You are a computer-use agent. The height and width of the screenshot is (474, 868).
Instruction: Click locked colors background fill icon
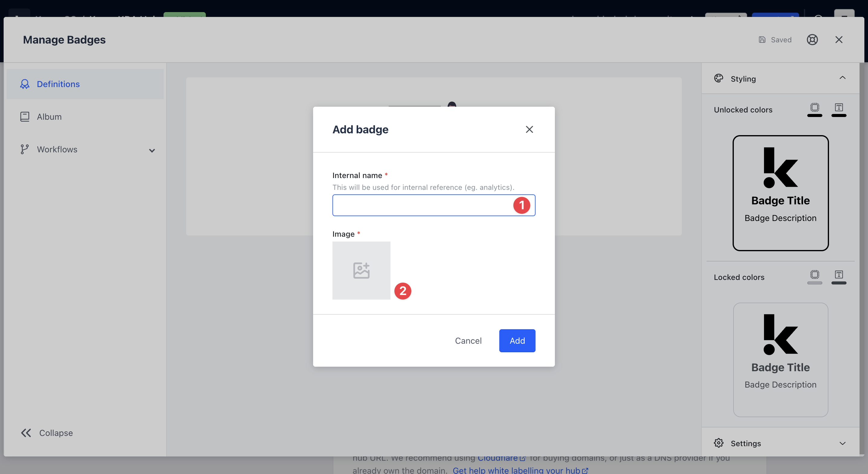point(815,275)
